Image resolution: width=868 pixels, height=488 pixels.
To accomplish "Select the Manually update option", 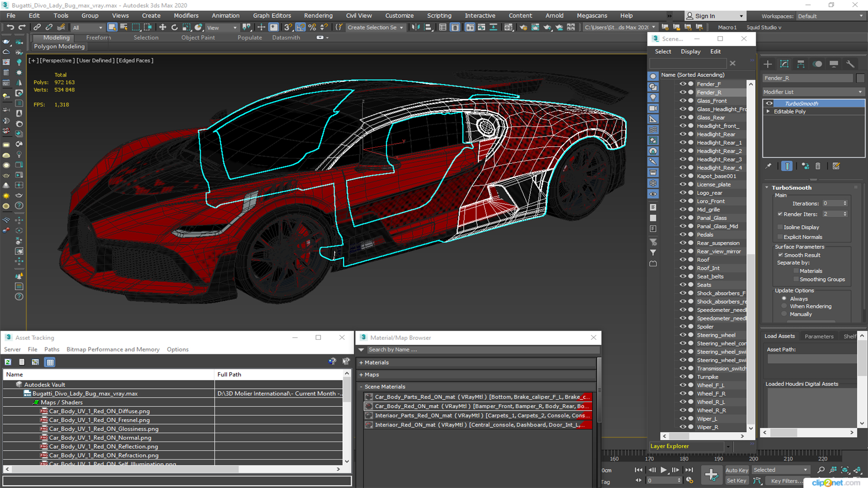I will (784, 314).
